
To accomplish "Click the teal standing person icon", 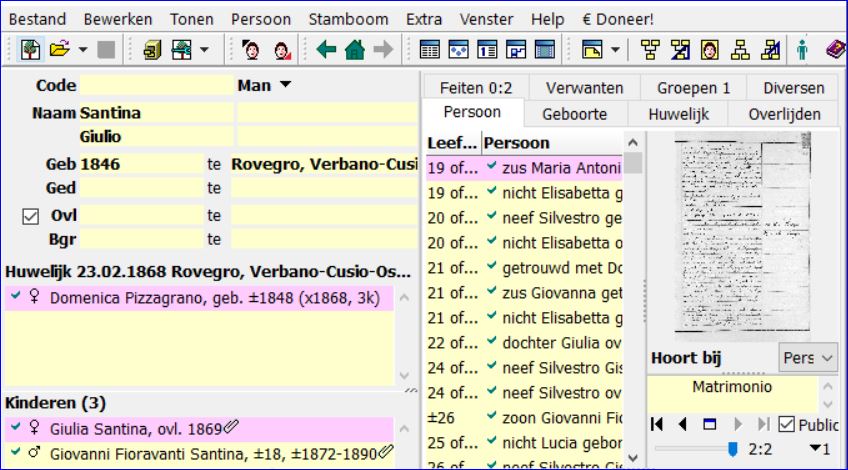I will point(801,47).
